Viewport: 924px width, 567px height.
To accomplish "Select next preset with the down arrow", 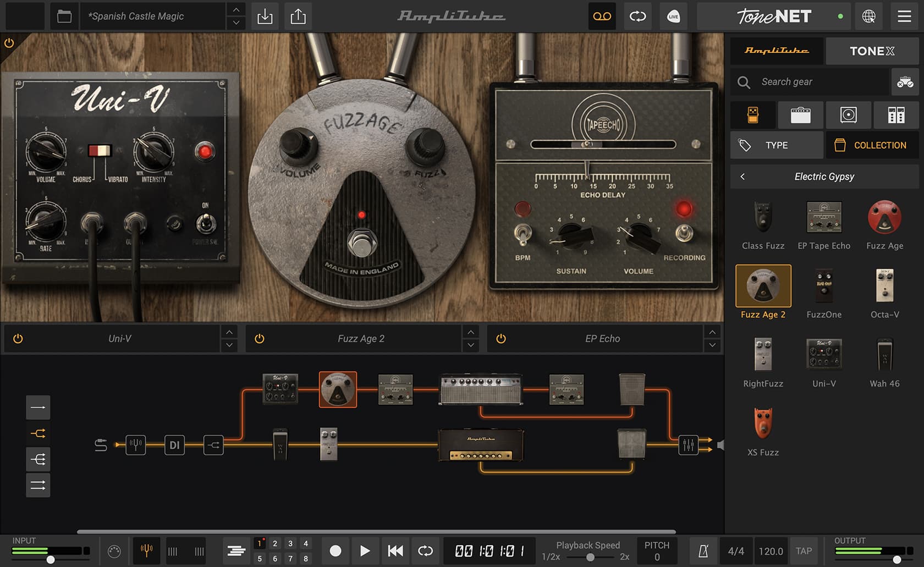I will (x=236, y=23).
